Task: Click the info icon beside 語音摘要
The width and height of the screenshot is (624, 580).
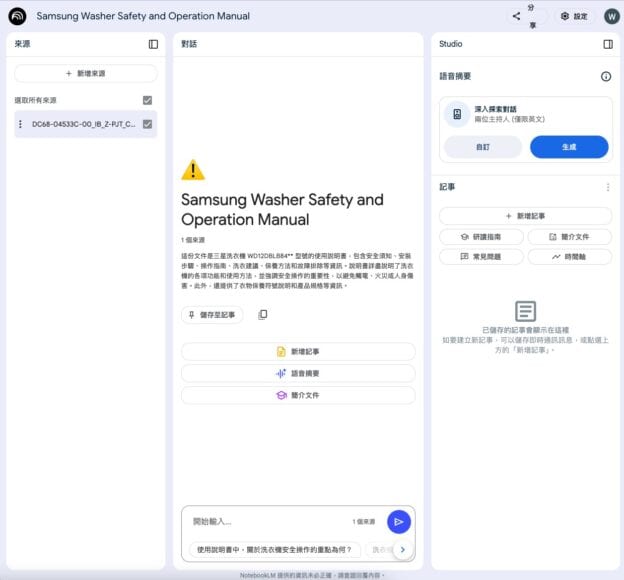Action: pyautogui.click(x=606, y=76)
